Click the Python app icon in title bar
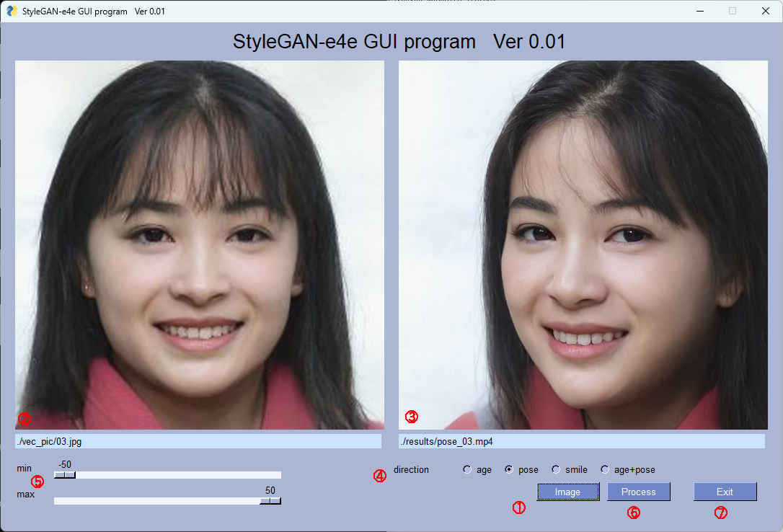The width and height of the screenshot is (783, 532). coord(12,11)
